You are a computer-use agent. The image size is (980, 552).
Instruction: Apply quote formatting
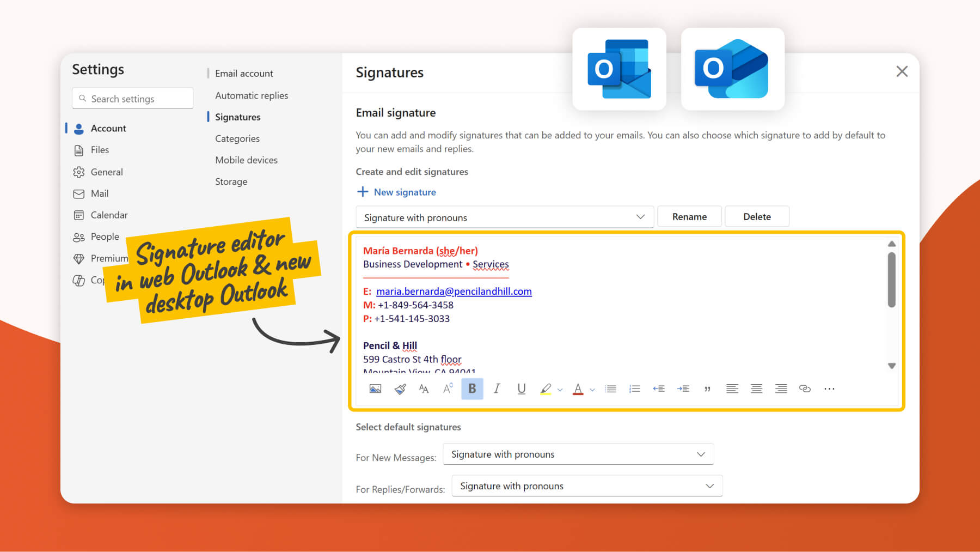[707, 389]
